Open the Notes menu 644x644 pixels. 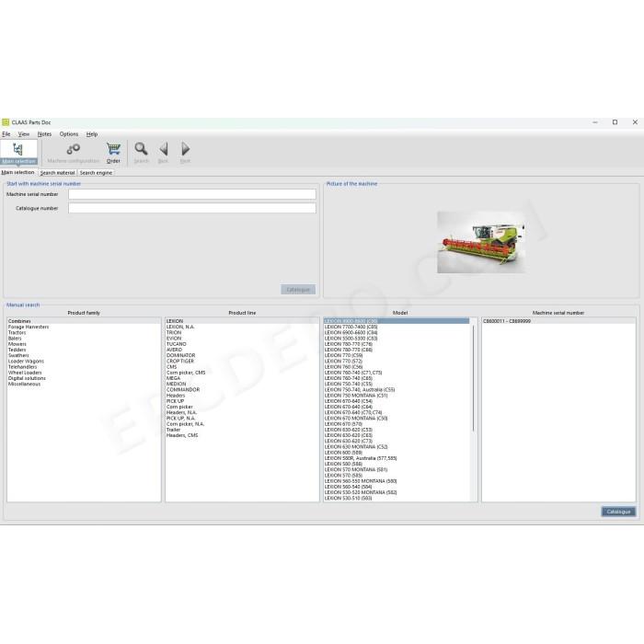[44, 134]
